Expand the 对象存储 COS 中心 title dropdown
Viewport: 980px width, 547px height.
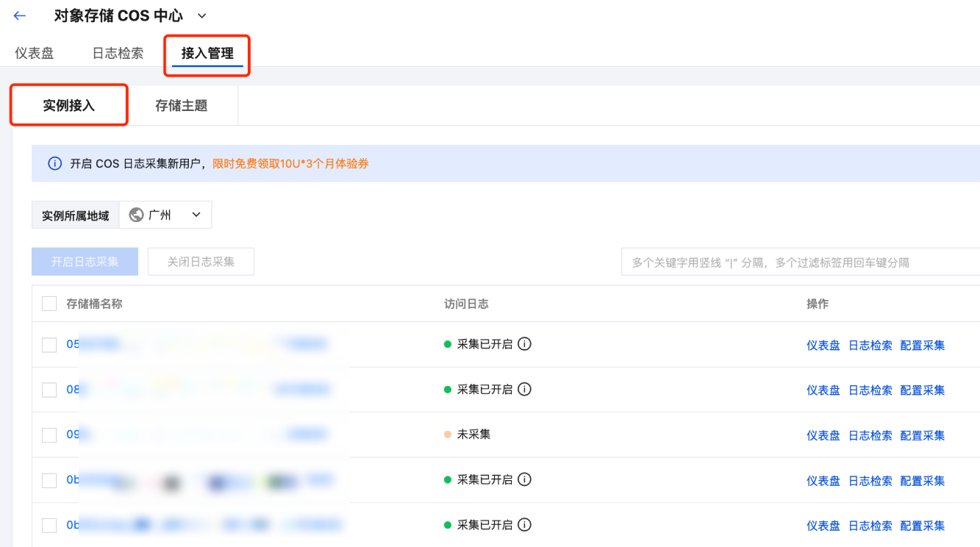point(202,15)
